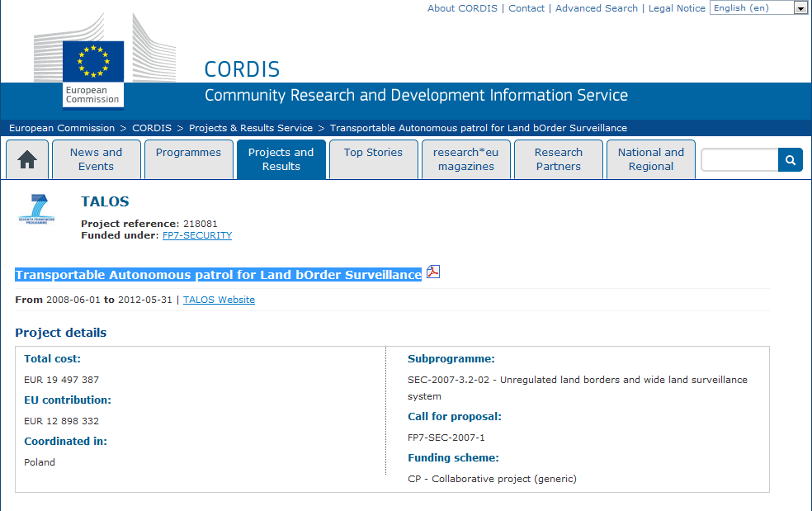
Task: Click the FP7-SEC-2007-1 call value
Action: [446, 438]
